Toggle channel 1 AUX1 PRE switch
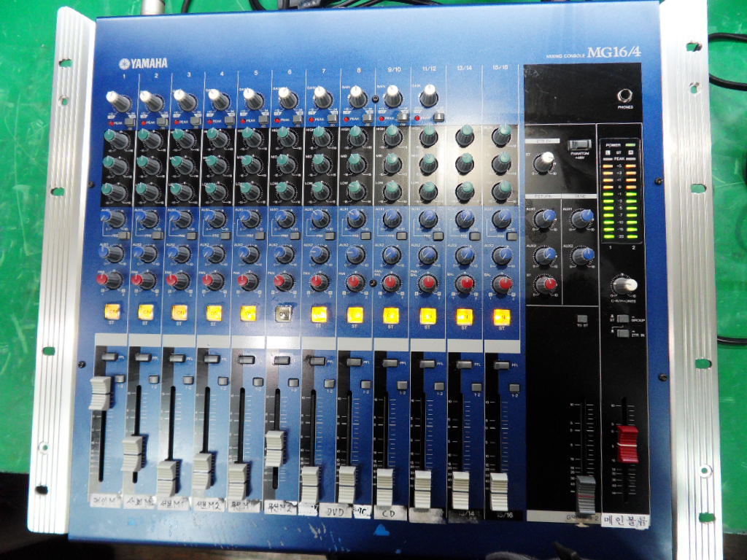 pos(124,236)
